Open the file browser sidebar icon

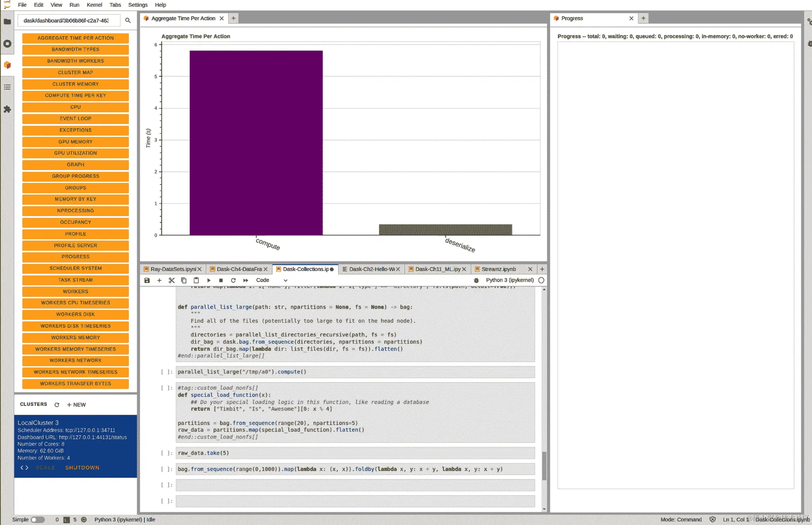pyautogui.click(x=7, y=21)
